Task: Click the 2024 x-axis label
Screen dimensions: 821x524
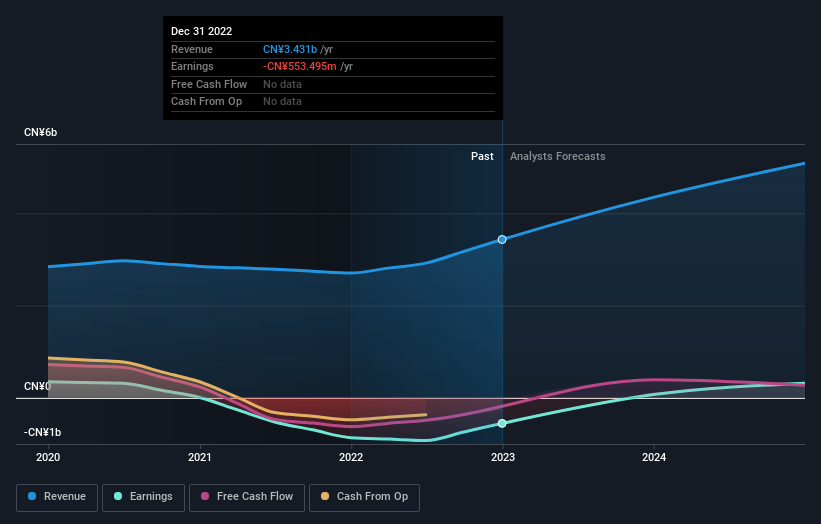Action: (x=654, y=457)
